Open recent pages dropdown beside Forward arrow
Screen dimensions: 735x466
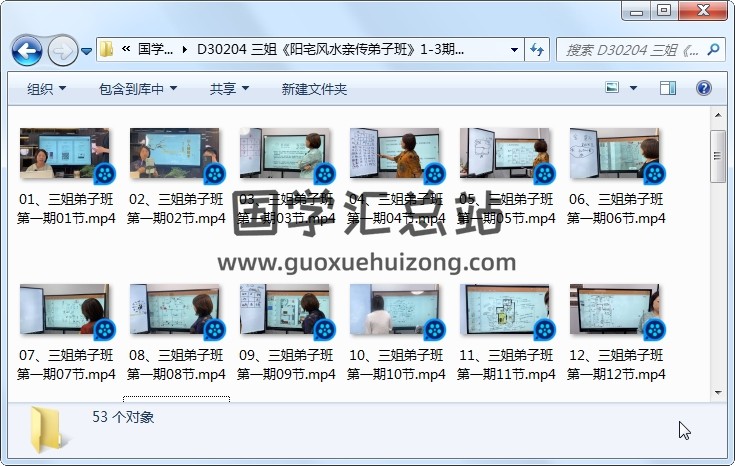(86, 51)
